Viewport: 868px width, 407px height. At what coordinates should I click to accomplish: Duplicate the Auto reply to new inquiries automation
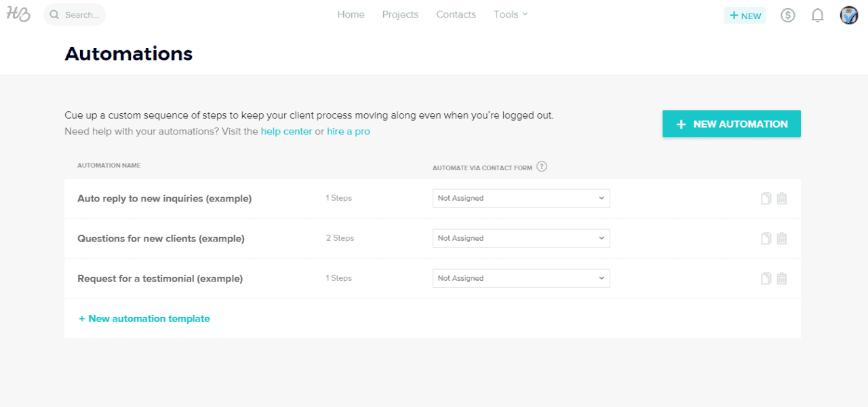766,199
